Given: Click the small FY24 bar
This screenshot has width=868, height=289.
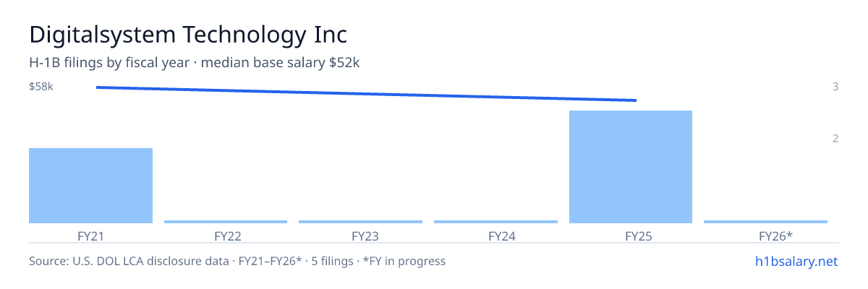Looking at the screenshot, I should (495, 222).
